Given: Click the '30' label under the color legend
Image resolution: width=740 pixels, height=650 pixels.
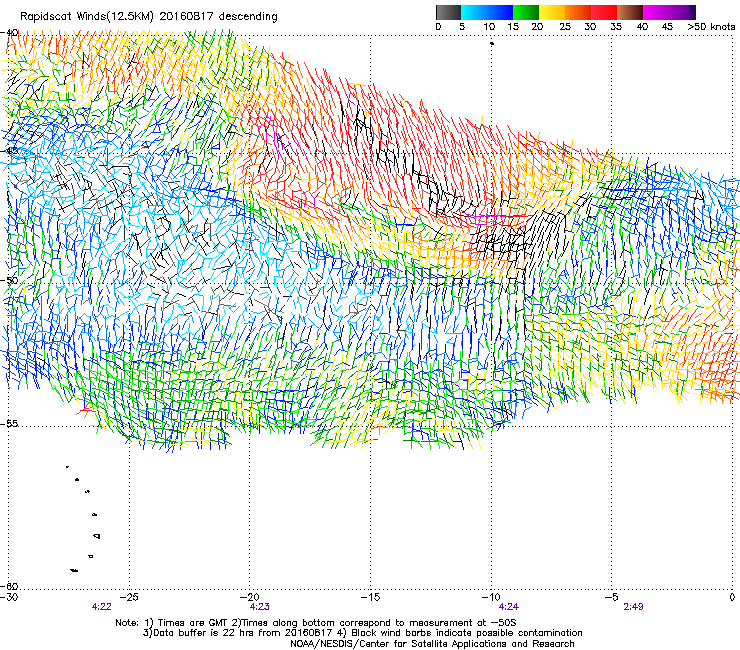Looking at the screenshot, I should 590,27.
